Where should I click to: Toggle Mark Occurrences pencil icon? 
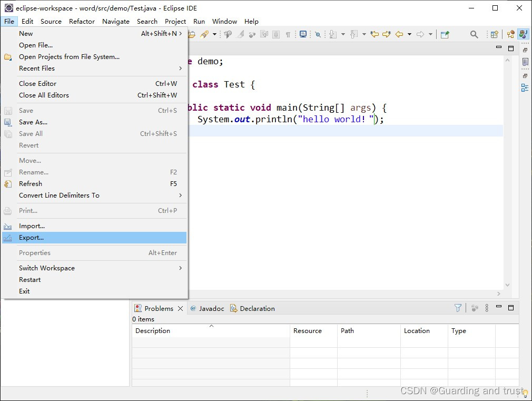[x=240, y=34]
